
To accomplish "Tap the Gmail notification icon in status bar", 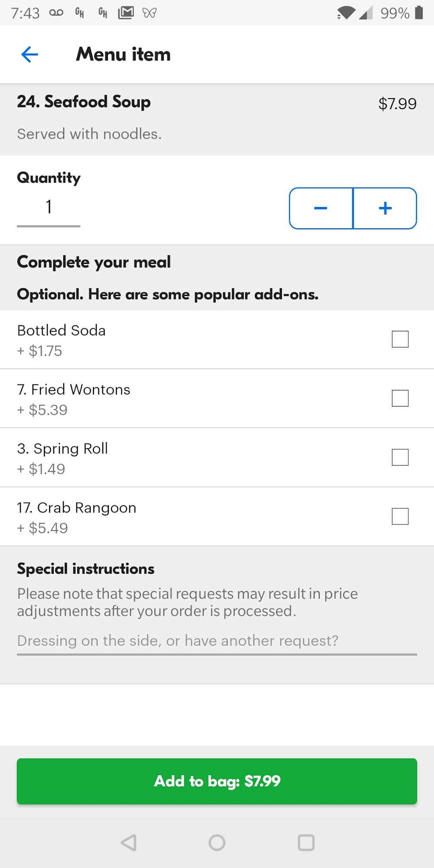I will (126, 13).
